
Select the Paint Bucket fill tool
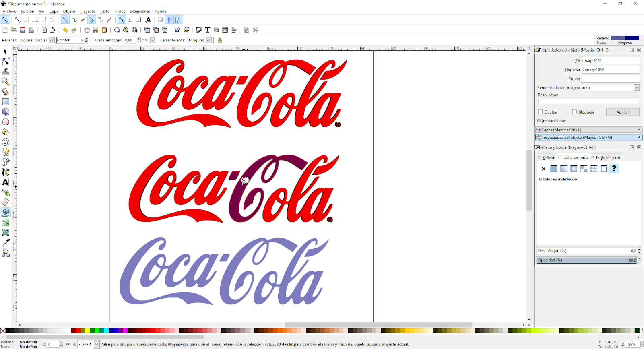pyautogui.click(x=6, y=213)
